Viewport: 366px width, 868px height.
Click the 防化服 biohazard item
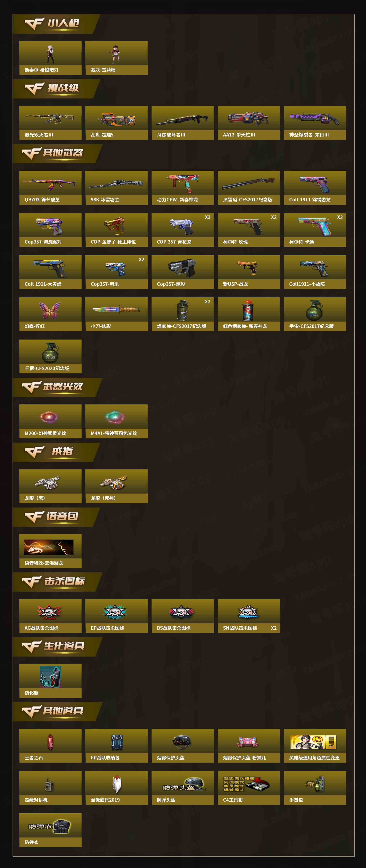click(x=50, y=681)
